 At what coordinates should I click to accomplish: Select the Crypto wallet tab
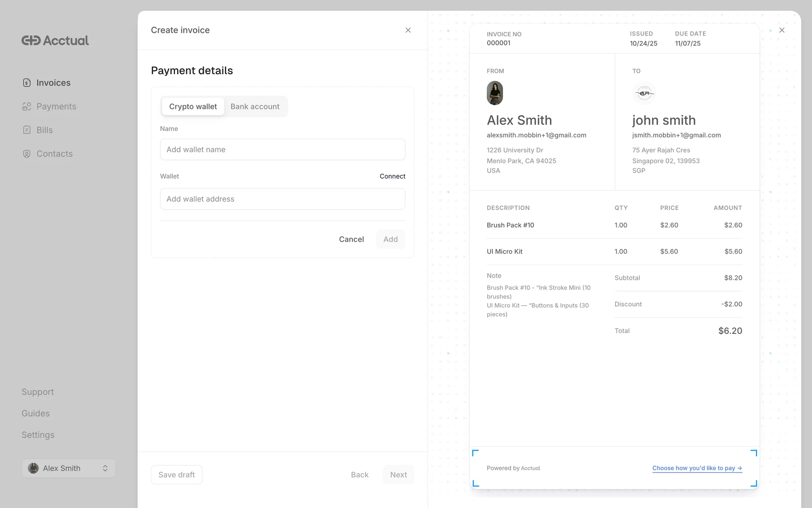(x=193, y=107)
